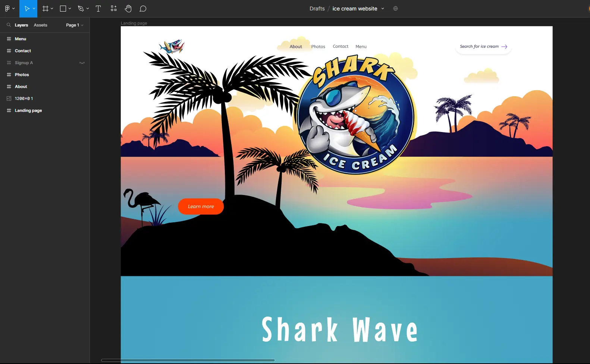Open the Drafts breadcrumb link

coord(317,9)
